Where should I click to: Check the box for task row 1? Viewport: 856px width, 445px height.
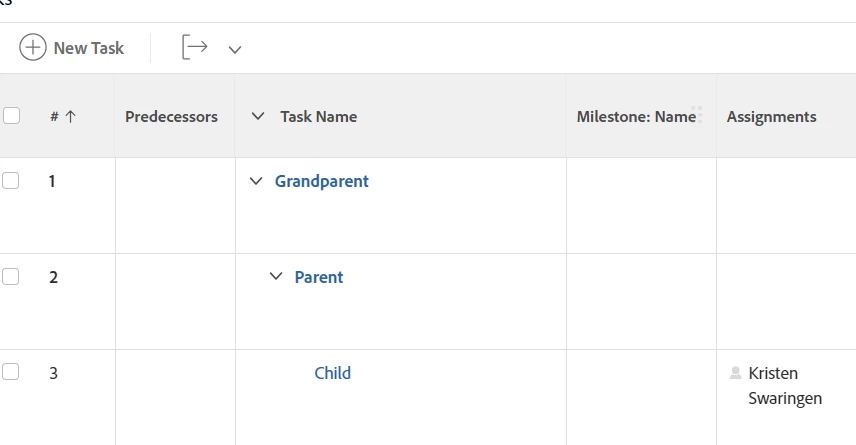[x=11, y=181]
